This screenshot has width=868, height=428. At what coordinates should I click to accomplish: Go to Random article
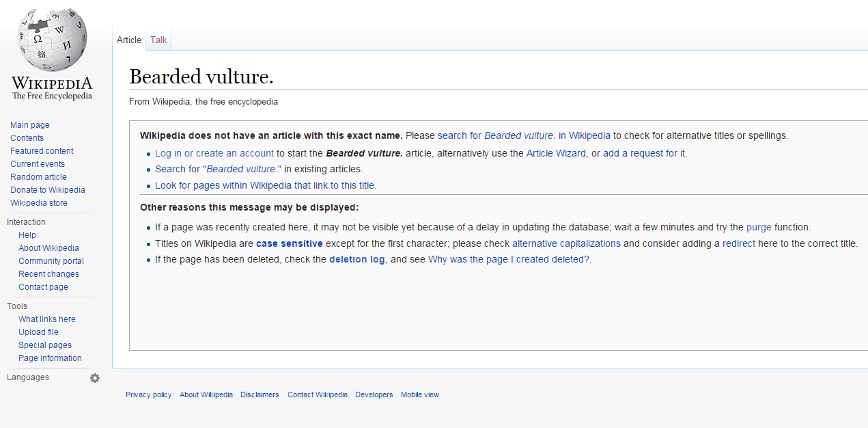click(38, 177)
